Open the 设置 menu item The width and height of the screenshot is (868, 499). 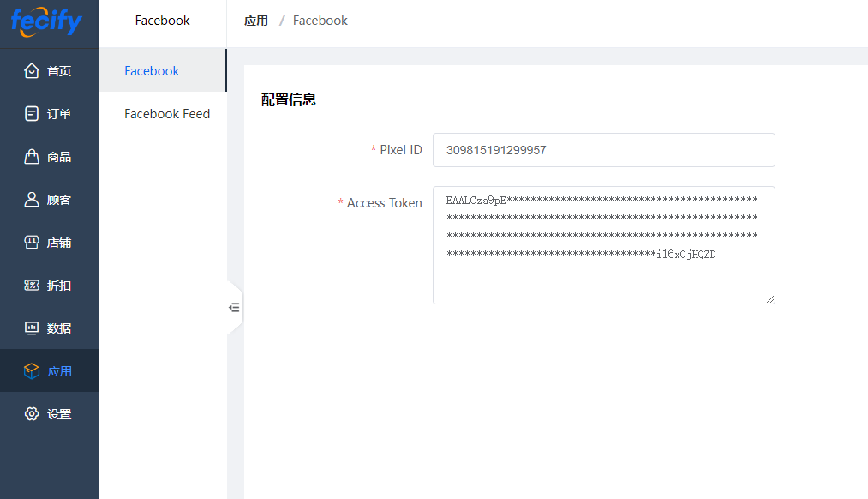pos(49,414)
